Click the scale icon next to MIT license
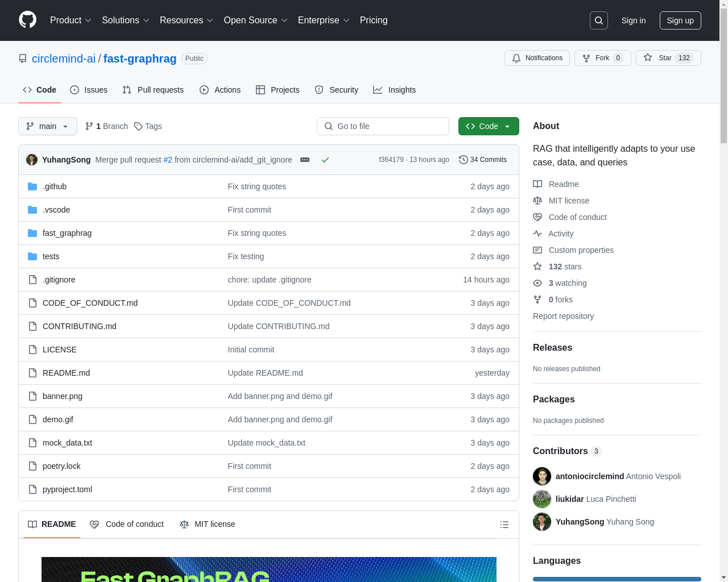This screenshot has height=582, width=728. 537,201
